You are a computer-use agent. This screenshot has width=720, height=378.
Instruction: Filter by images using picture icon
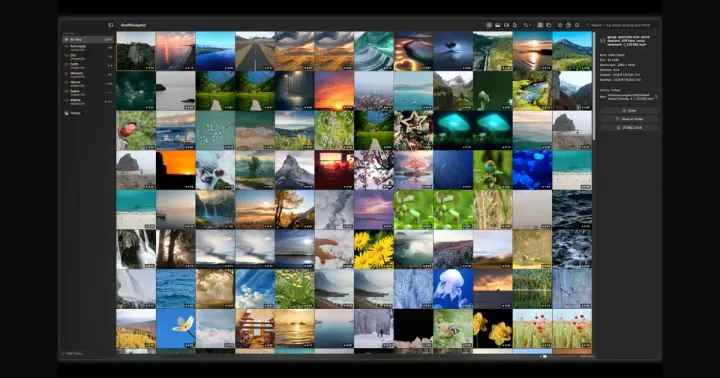tap(498, 25)
